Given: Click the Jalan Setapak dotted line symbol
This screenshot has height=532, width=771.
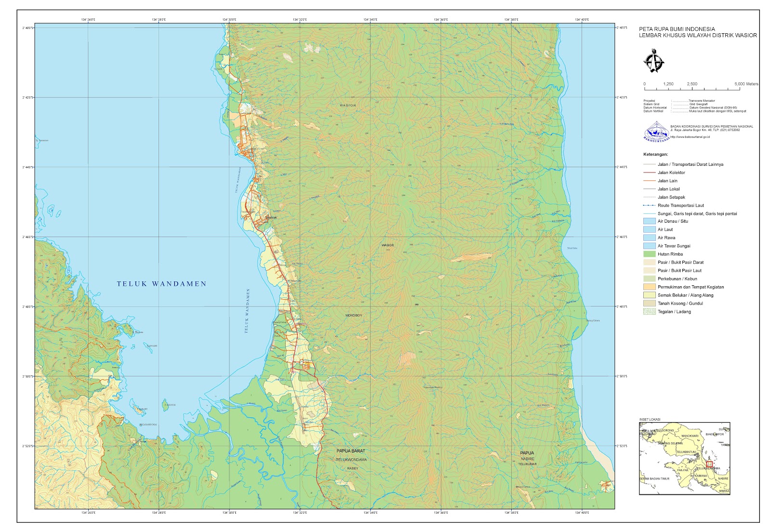Looking at the screenshot, I should 649,197.
